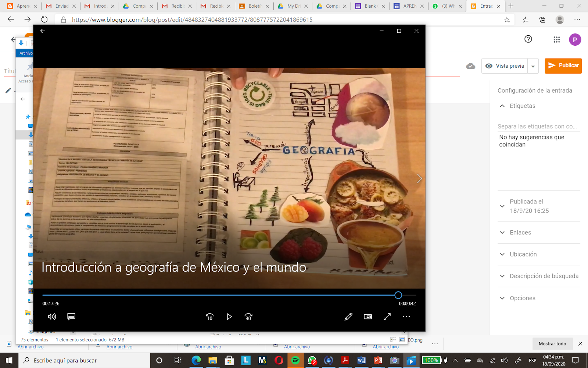This screenshot has width=588, height=368.
Task: Add this page to favorites with the star
Action: click(x=507, y=20)
